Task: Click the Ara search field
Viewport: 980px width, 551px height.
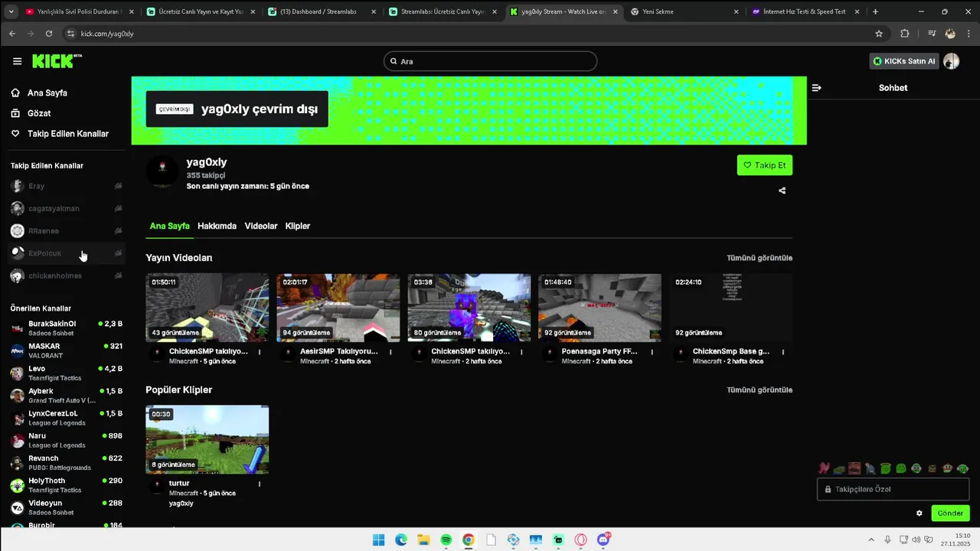Action: 490,61
